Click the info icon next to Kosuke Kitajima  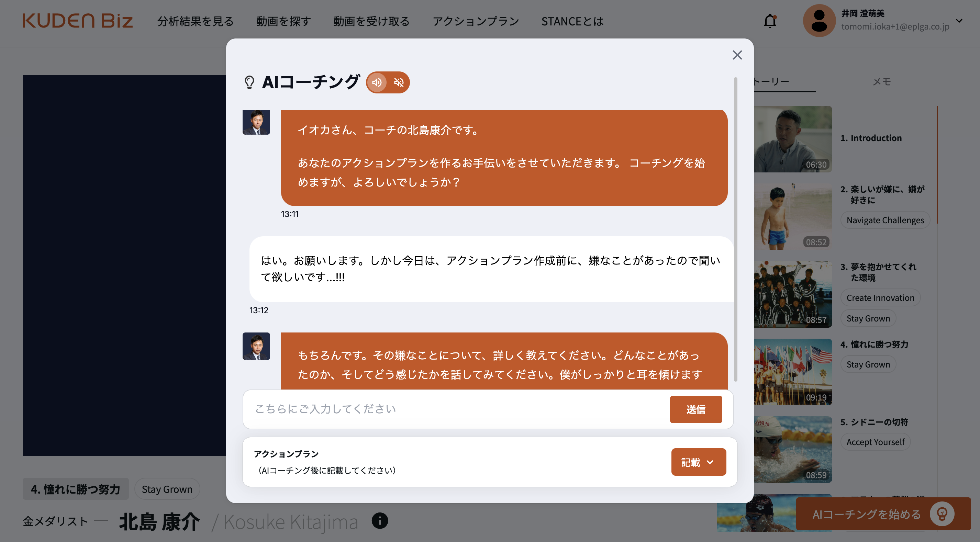379,521
